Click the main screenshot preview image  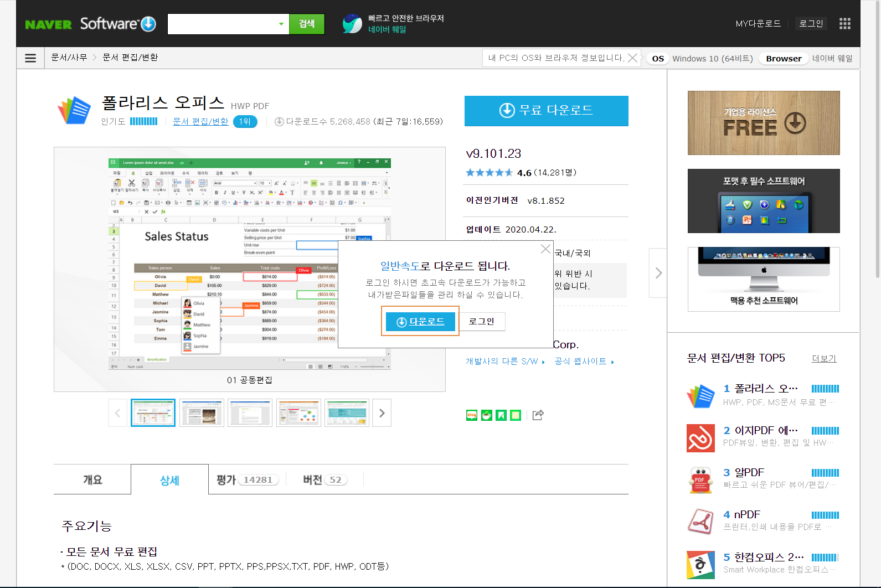tap(250, 264)
